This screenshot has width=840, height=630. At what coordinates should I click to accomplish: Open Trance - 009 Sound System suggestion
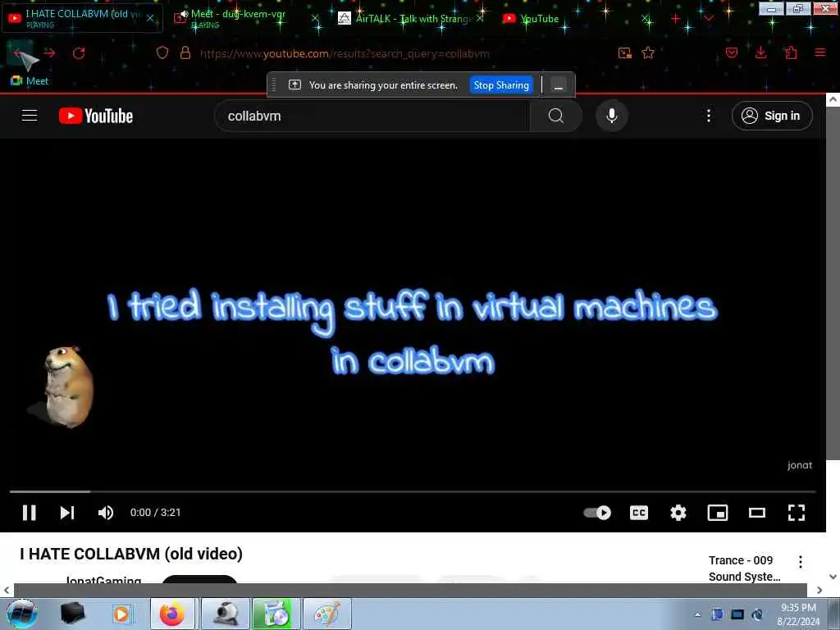point(745,568)
